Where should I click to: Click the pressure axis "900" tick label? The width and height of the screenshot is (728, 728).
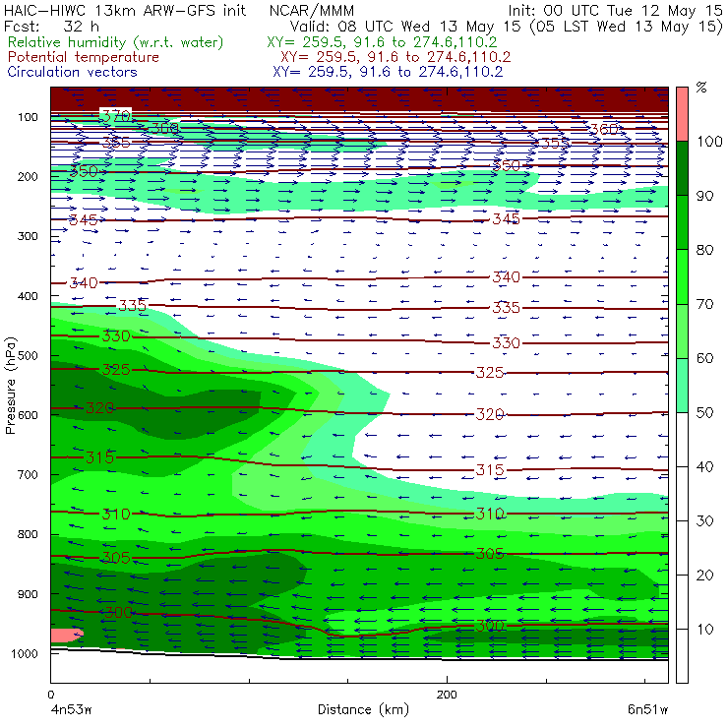[28, 594]
